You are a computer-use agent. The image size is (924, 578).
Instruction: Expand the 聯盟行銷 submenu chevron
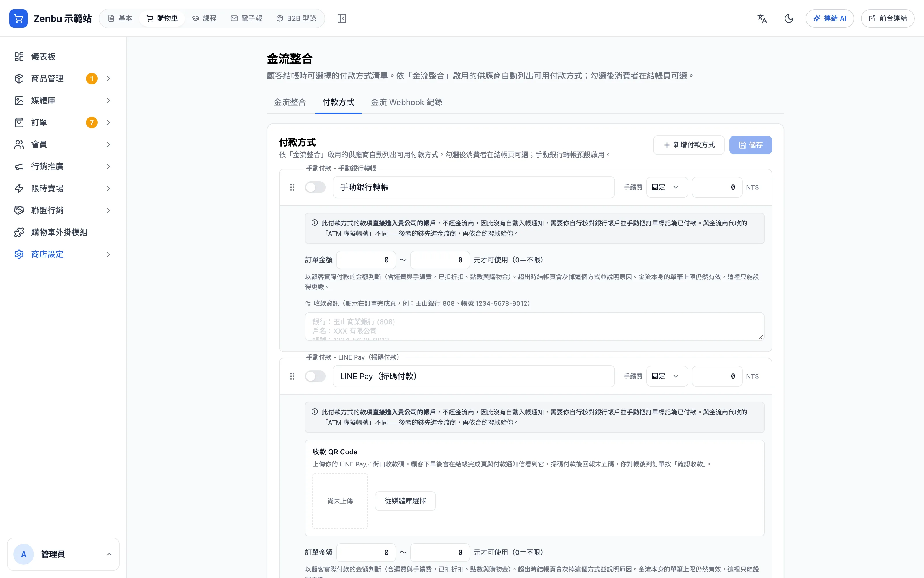click(x=109, y=210)
